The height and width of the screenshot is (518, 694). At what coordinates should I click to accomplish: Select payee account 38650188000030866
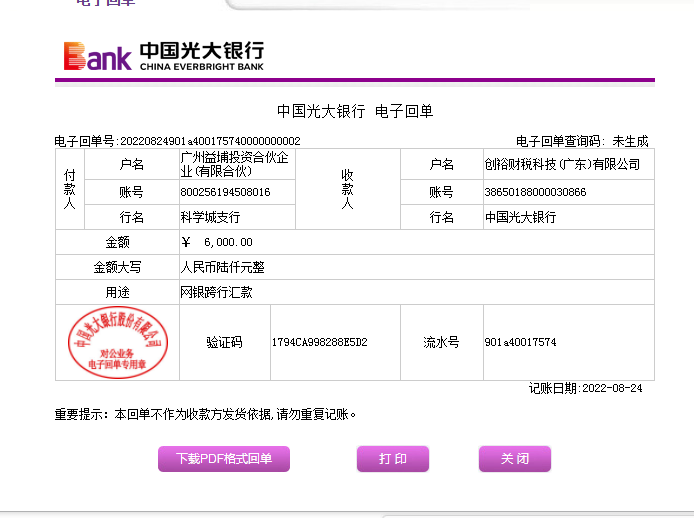(x=535, y=192)
